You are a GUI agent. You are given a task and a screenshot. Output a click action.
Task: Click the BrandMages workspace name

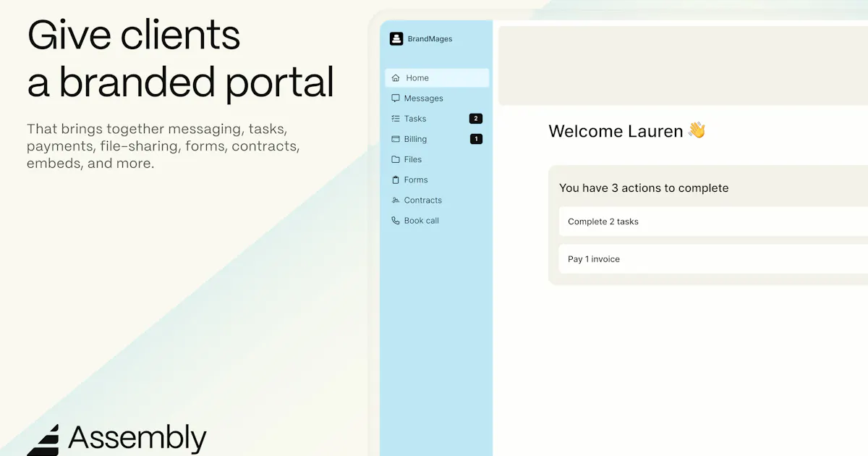coord(430,39)
